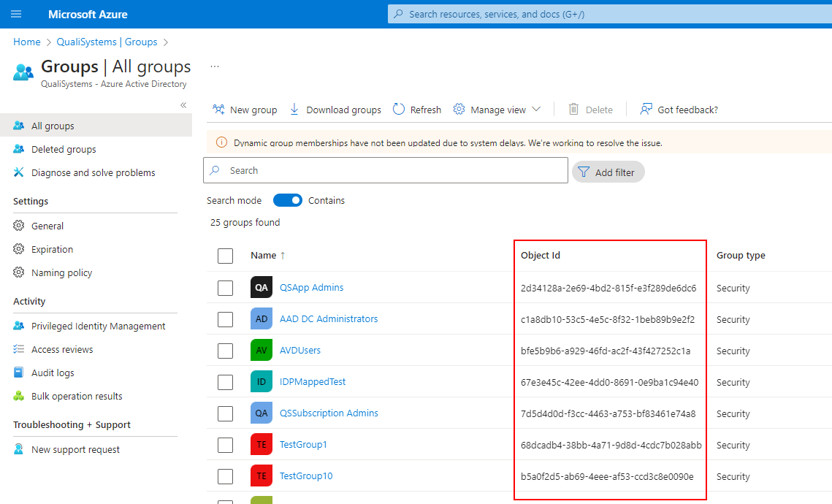Open the Azure portal hamburger menu
The height and width of the screenshot is (504, 832).
[x=16, y=14]
